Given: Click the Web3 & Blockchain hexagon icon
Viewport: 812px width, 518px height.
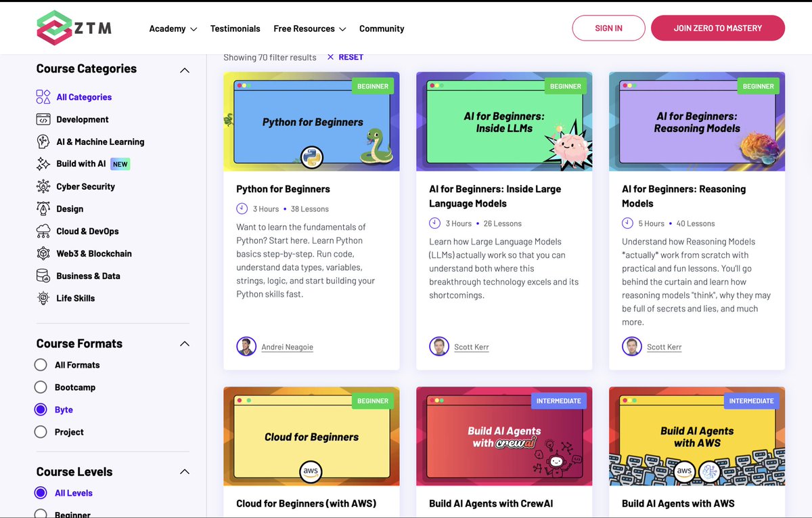Looking at the screenshot, I should [43, 253].
